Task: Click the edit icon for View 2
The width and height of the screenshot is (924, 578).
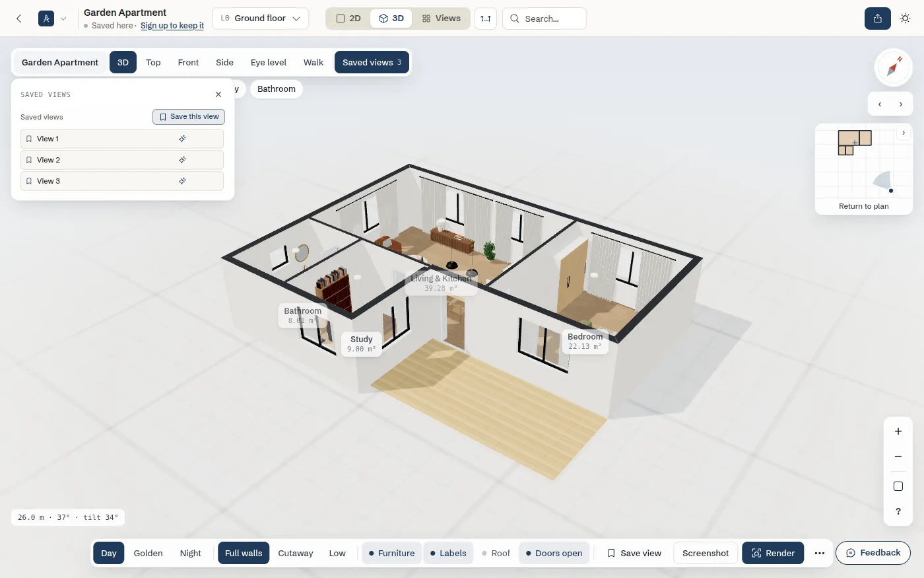Action: [182, 160]
